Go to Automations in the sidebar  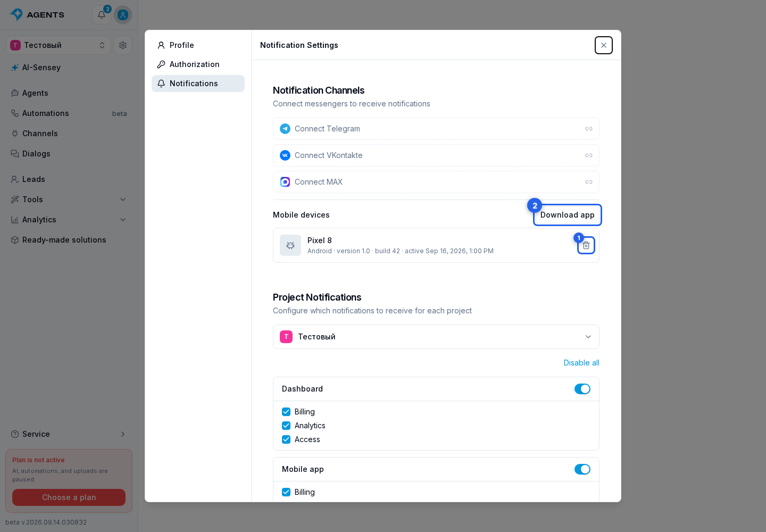[x=69, y=113]
